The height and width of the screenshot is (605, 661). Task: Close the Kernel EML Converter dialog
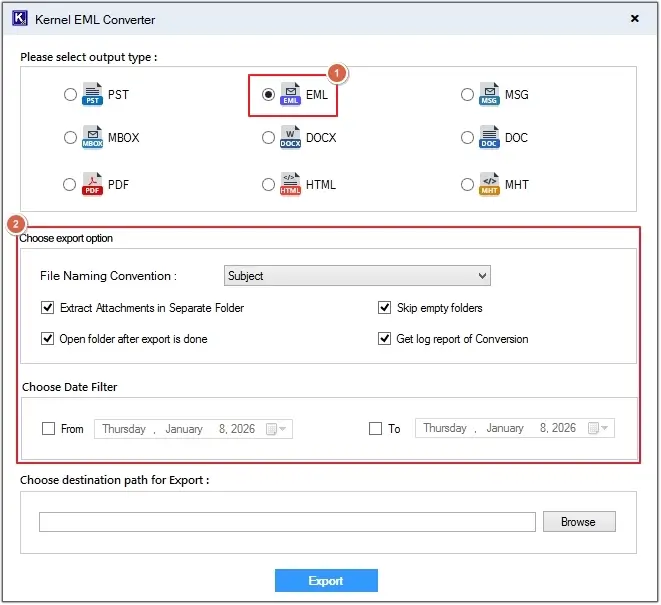tap(634, 19)
